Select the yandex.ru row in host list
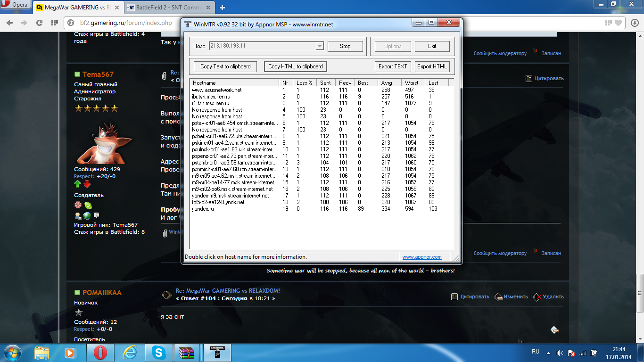644x362 pixels. (203, 209)
